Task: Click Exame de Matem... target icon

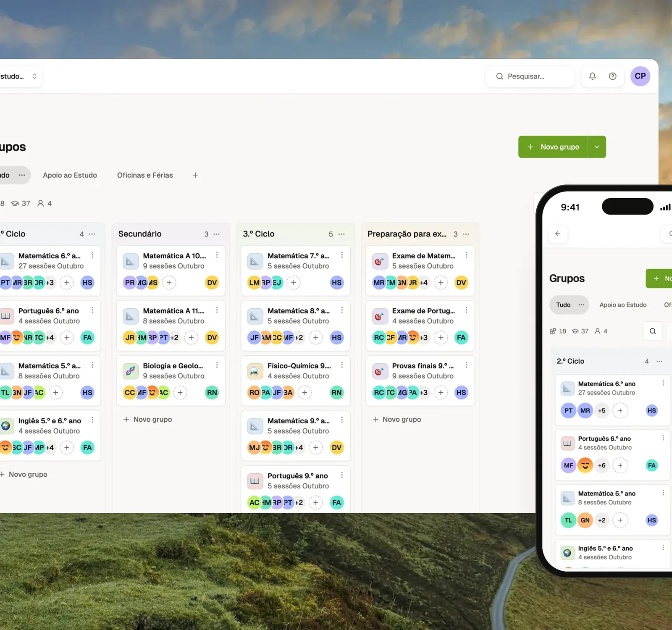Action: [380, 261]
